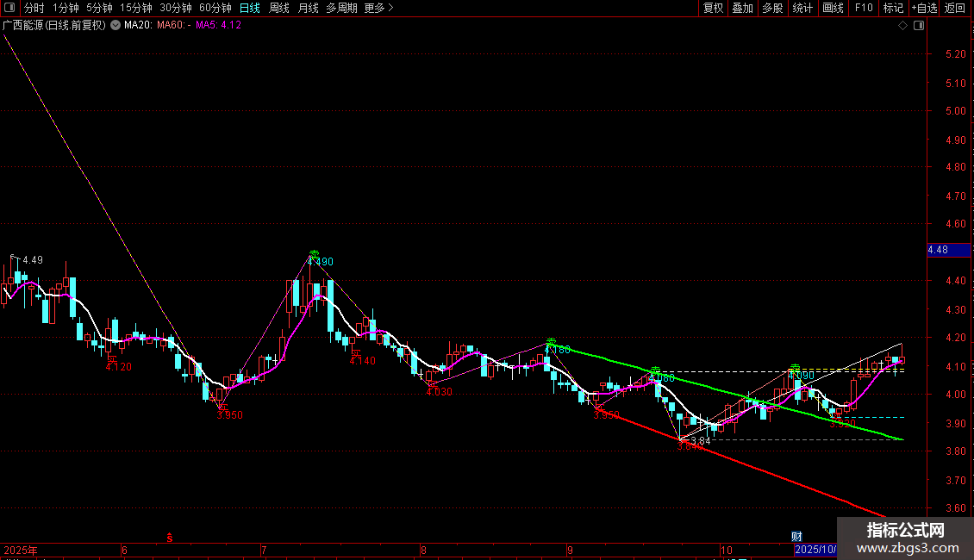This screenshot has height=560, width=974.
Task: Click the 买 signal at 4.030
Action: coord(433,384)
